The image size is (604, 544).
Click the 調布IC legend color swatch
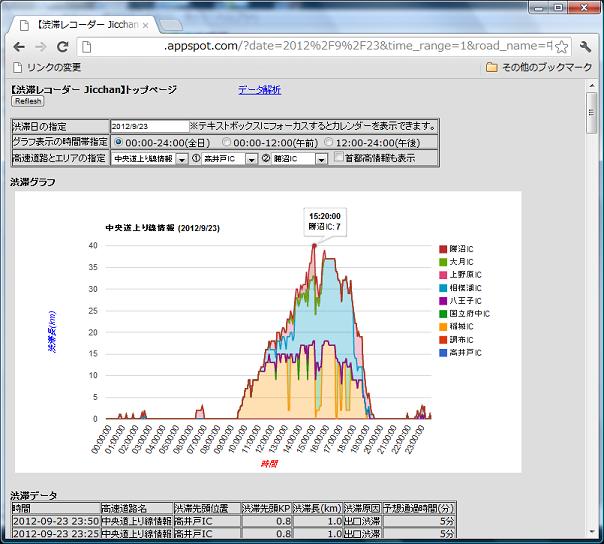tap(443, 340)
